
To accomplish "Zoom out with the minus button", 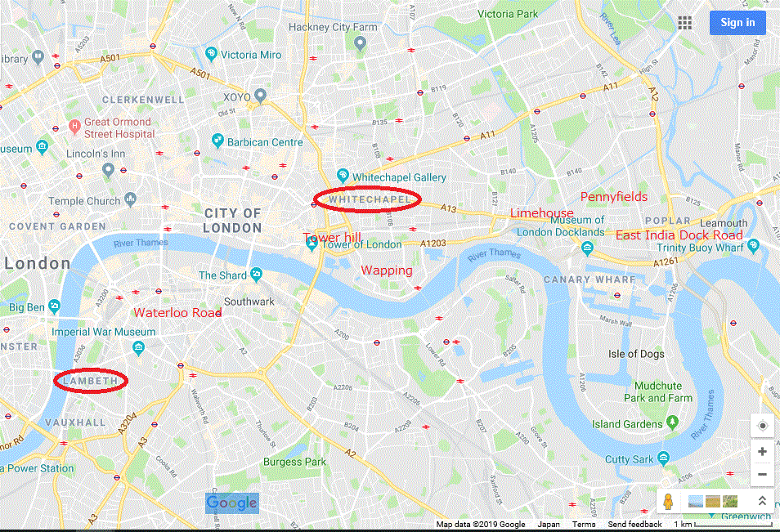I will pos(762,474).
